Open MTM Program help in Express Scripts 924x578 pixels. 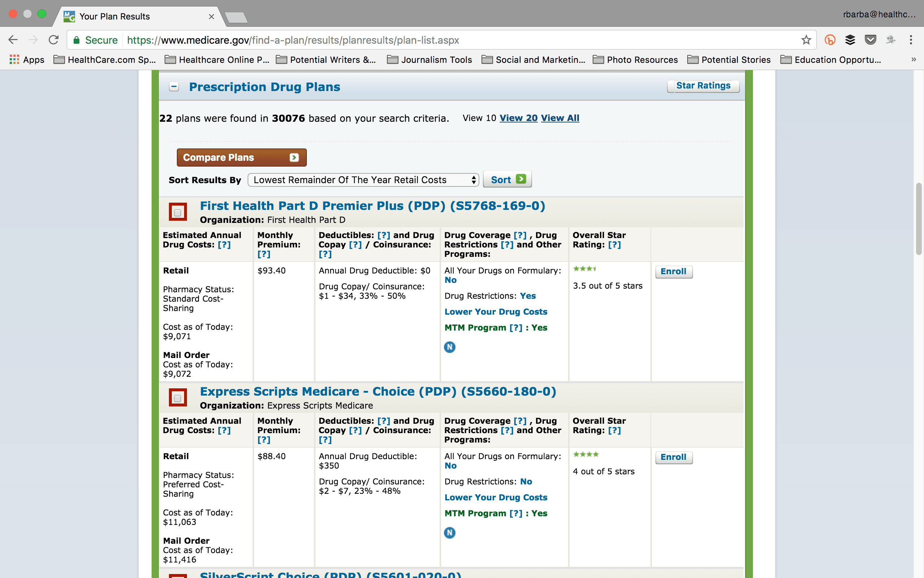pos(516,513)
